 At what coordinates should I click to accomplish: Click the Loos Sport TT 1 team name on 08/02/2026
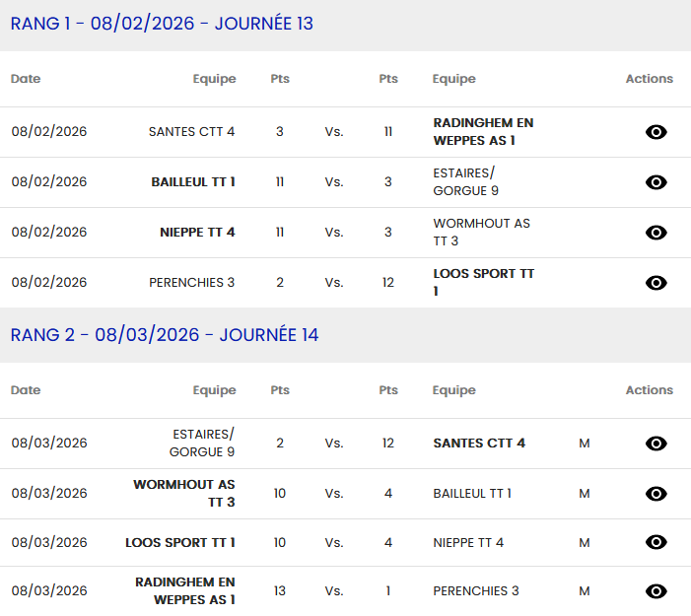point(483,283)
